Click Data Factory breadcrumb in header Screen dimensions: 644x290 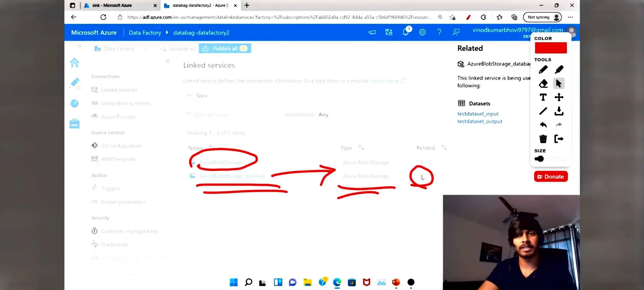145,33
